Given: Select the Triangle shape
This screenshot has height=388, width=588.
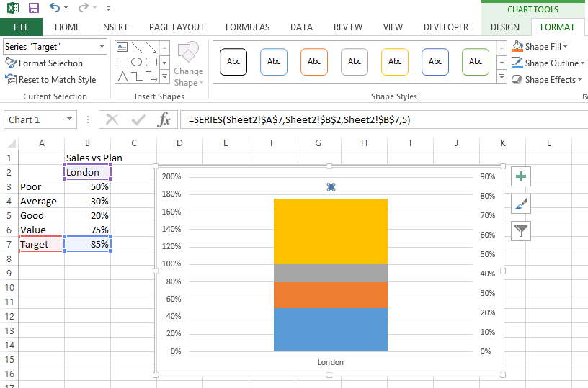Looking at the screenshot, I should [x=122, y=76].
